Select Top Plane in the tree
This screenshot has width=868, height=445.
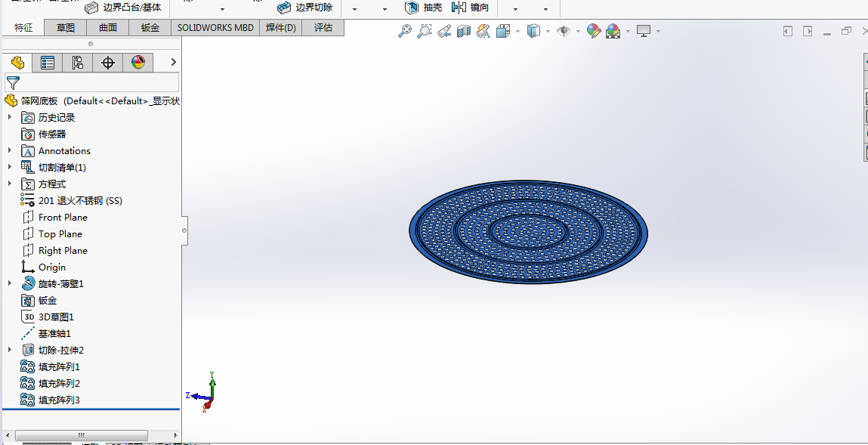[x=51, y=233]
